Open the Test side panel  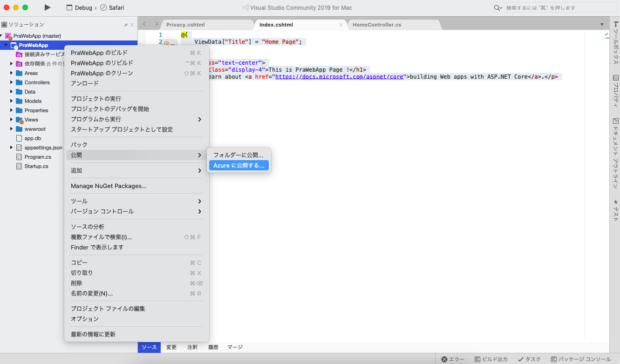coord(615,209)
